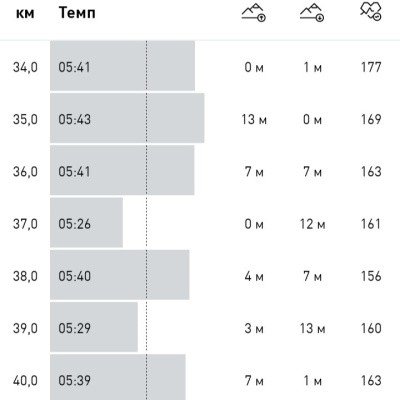400x400 pixels.
Task: Select heart rate value 177
Action: 371,67
